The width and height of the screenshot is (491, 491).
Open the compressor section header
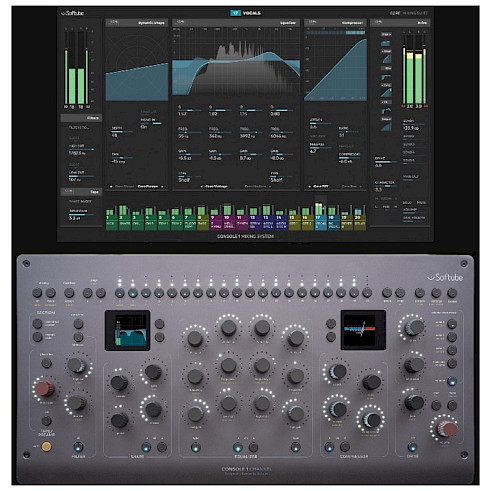click(x=335, y=23)
